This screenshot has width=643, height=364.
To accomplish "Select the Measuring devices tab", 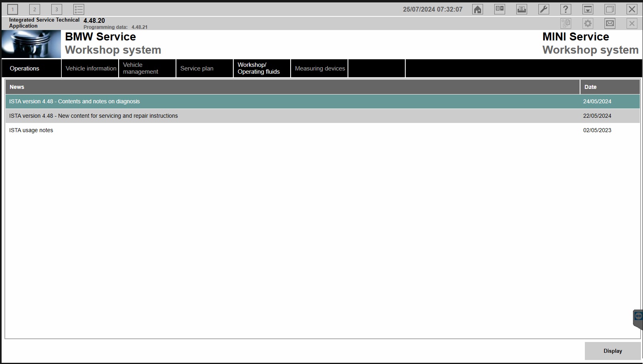I will pyautogui.click(x=319, y=68).
